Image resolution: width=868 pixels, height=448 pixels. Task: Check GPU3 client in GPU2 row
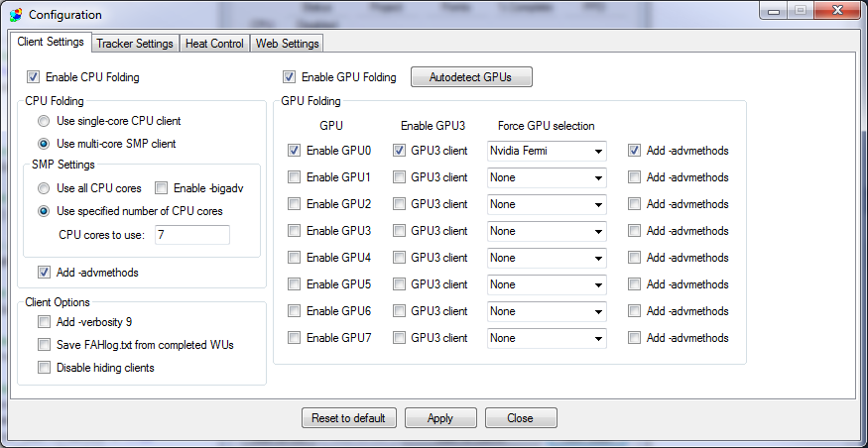point(399,204)
